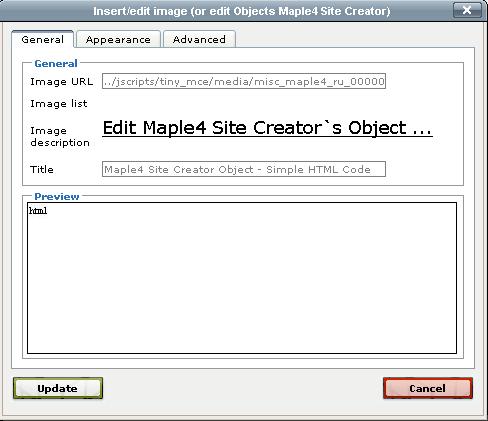Click the html text in Preview
The height and width of the screenshot is (421, 488).
click(x=38, y=210)
